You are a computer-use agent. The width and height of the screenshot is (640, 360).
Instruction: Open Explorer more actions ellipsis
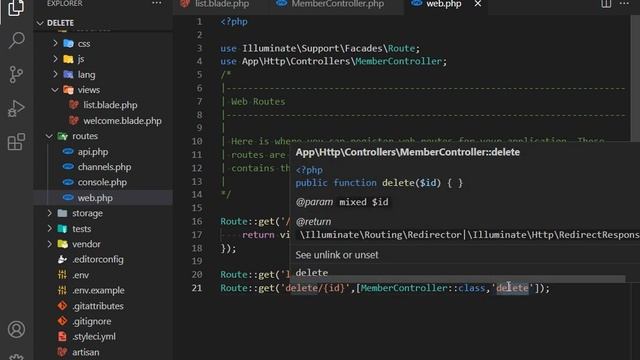[x=157, y=3]
